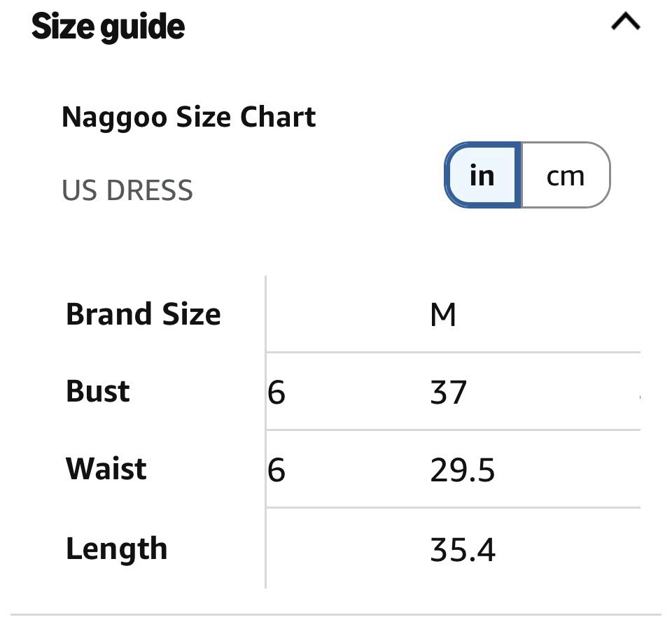Screen dimensions: 672x629
Task: Select the Naggoo Size Chart title
Action: point(189,117)
